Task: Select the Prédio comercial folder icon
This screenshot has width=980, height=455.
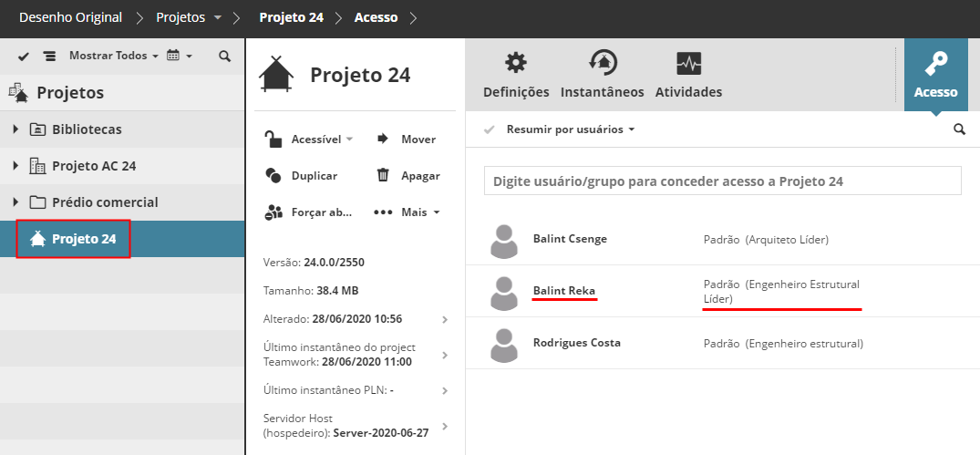Action: coord(37,202)
